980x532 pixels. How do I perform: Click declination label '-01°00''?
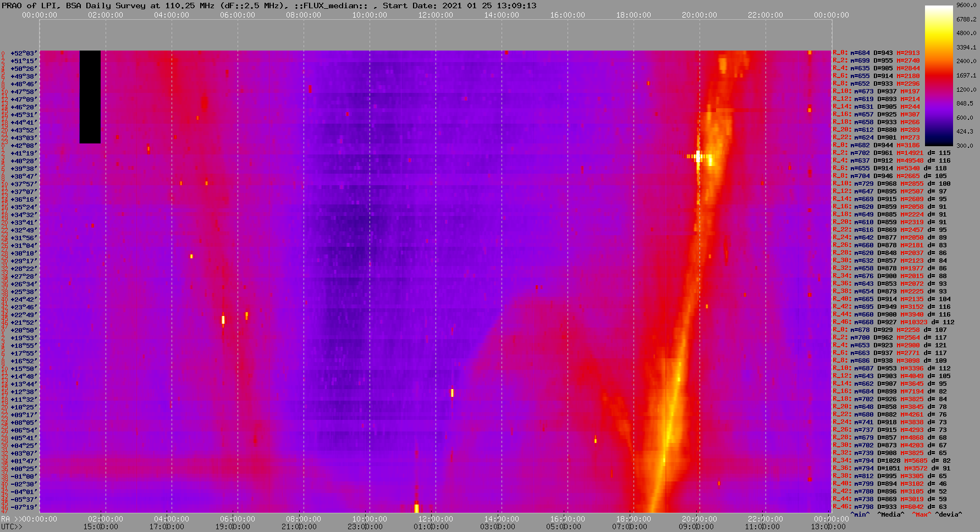pos(24,476)
